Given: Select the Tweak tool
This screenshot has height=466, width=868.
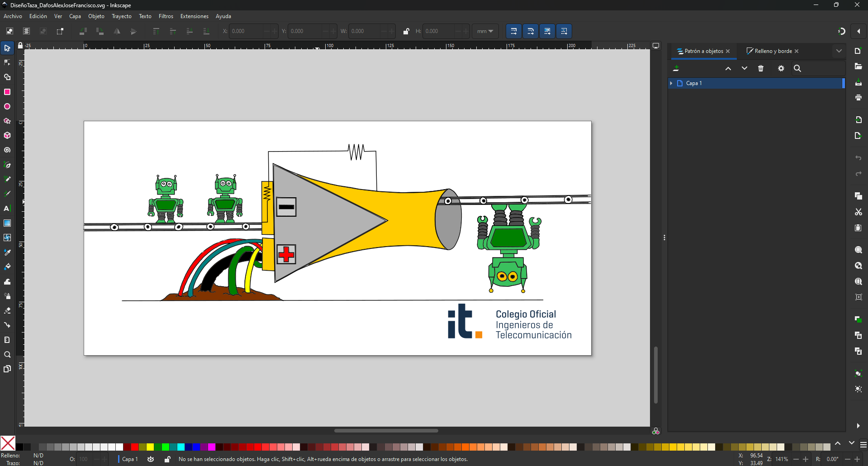Looking at the screenshot, I should tap(7, 281).
